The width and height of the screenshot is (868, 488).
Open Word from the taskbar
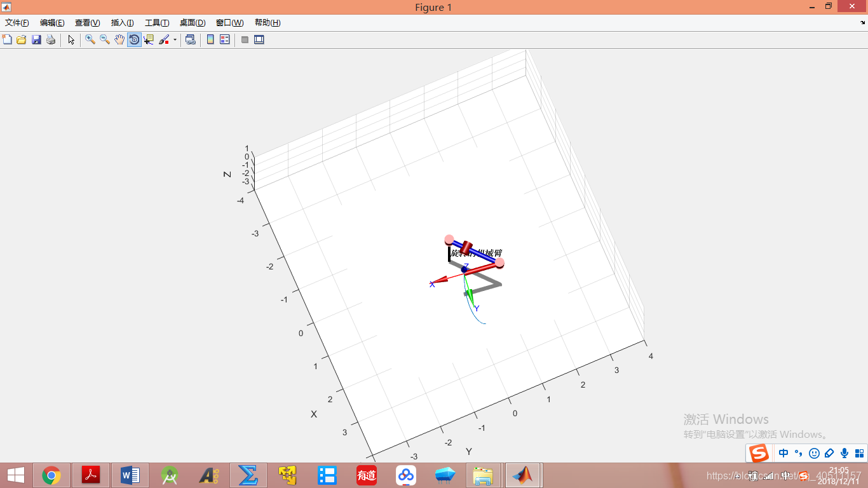tap(130, 475)
